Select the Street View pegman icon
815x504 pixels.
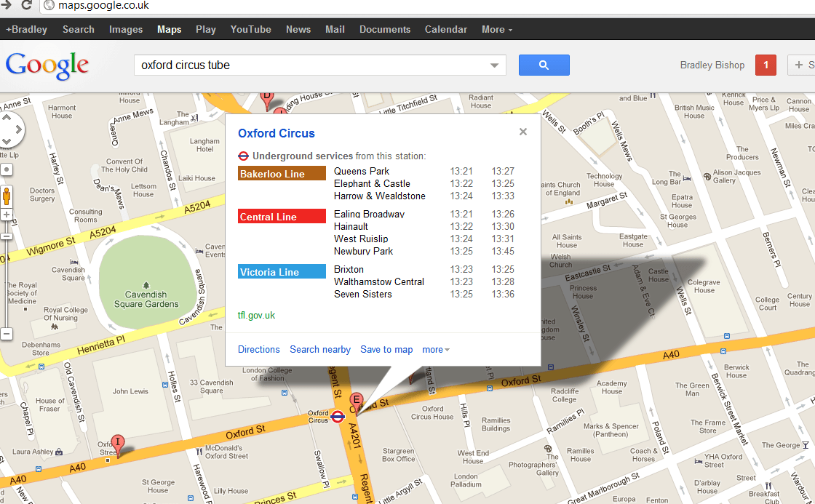(x=7, y=196)
